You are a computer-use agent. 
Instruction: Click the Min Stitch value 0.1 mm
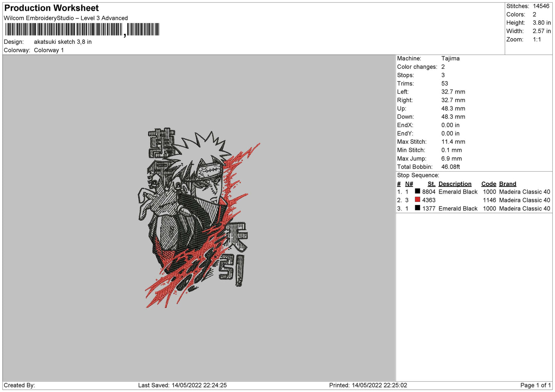click(x=452, y=151)
